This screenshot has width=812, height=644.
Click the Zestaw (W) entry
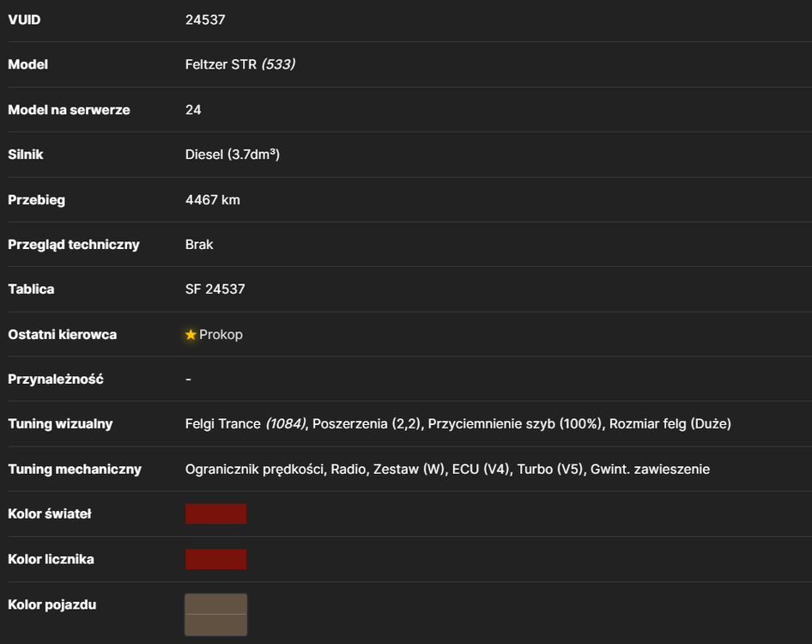pos(409,470)
